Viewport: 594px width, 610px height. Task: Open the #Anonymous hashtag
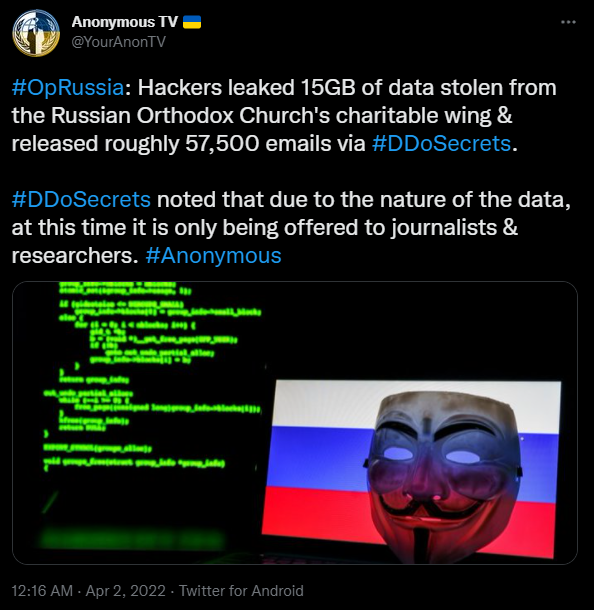coord(213,256)
